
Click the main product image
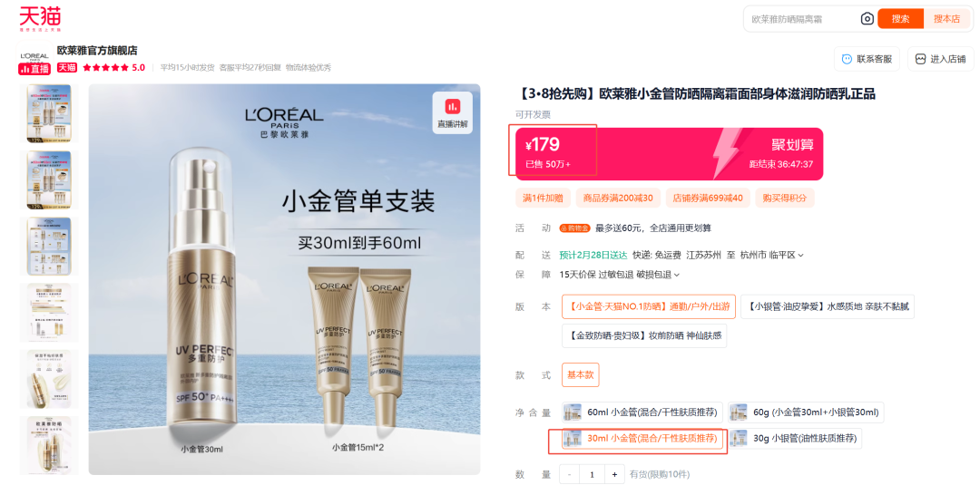click(284, 279)
